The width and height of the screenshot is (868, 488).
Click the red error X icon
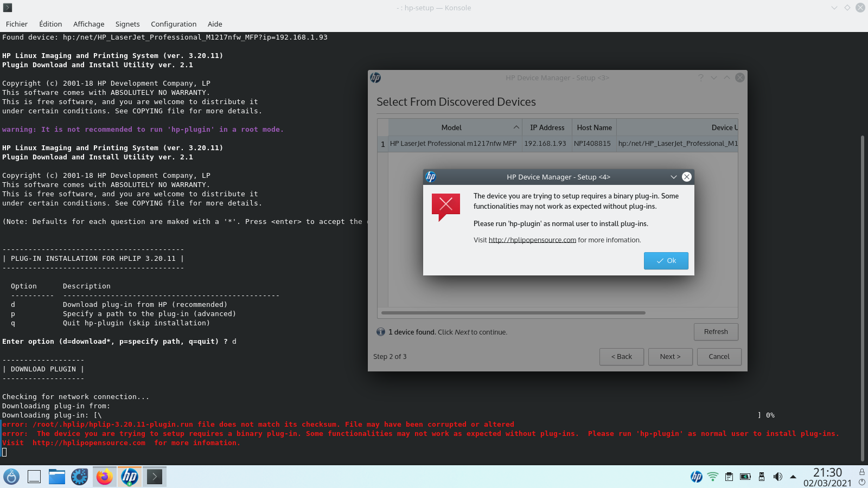click(x=446, y=206)
